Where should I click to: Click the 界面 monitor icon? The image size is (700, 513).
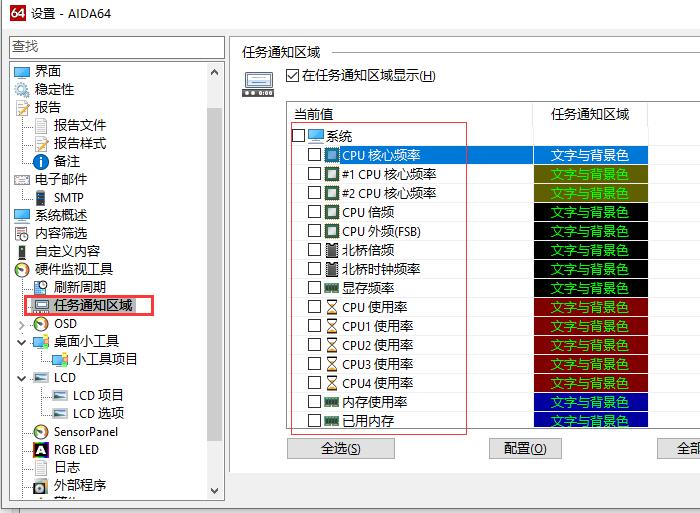tap(22, 71)
